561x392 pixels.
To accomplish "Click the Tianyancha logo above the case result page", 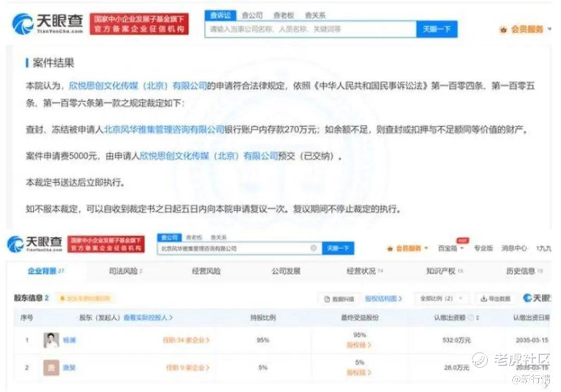I will pos(47,24).
